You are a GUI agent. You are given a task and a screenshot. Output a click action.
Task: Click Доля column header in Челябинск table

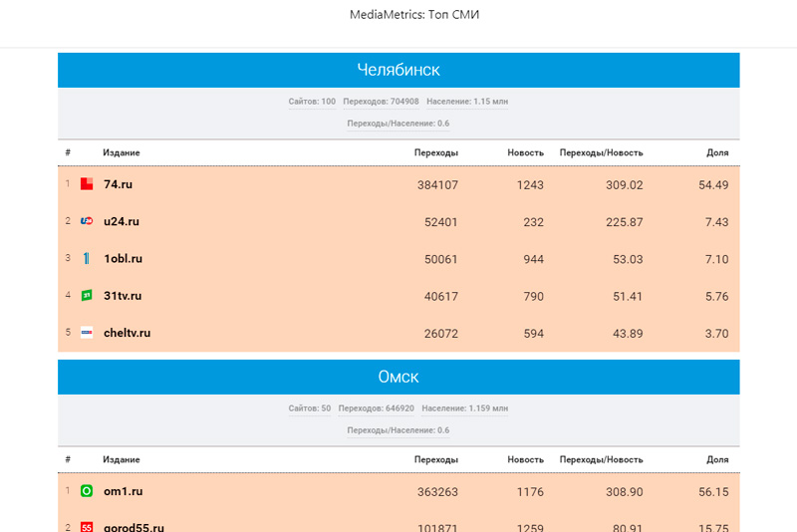(717, 152)
